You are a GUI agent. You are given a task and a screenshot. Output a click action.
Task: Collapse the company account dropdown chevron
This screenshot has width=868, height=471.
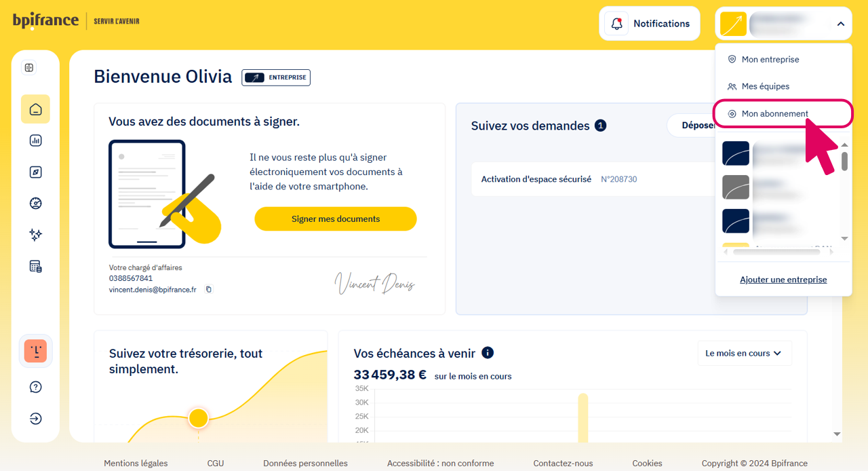point(840,24)
